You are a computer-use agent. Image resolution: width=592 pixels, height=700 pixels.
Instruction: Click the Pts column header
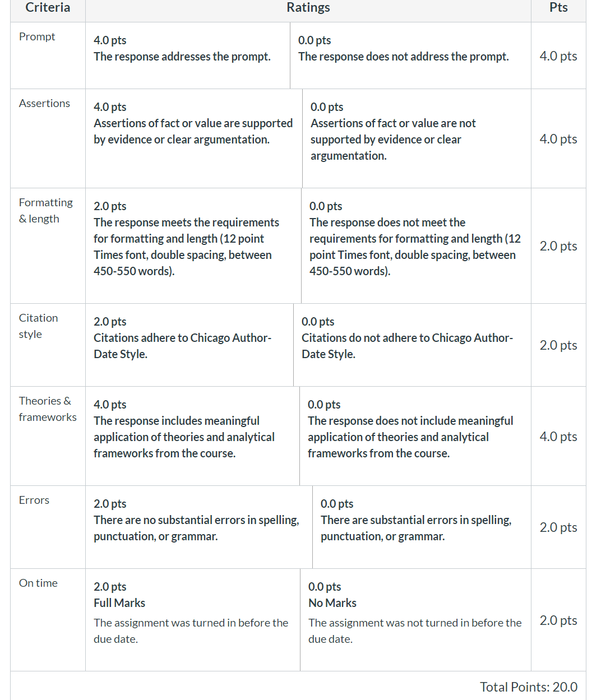click(558, 7)
